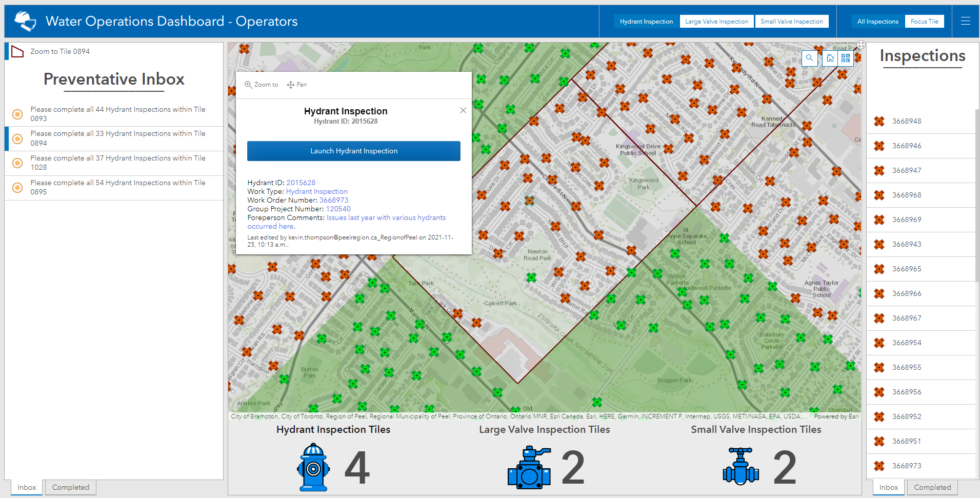Click the Zoom to Tile 0894 icon
The height and width of the screenshot is (498, 980).
[x=17, y=51]
